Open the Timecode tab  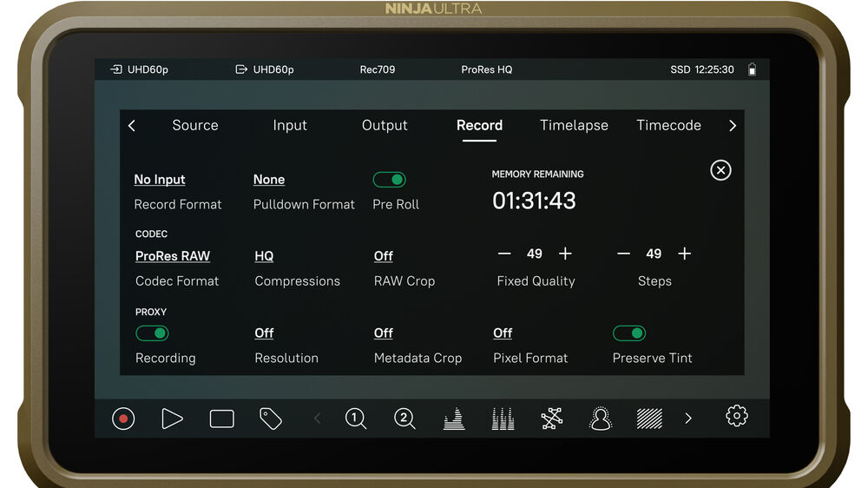[668, 125]
